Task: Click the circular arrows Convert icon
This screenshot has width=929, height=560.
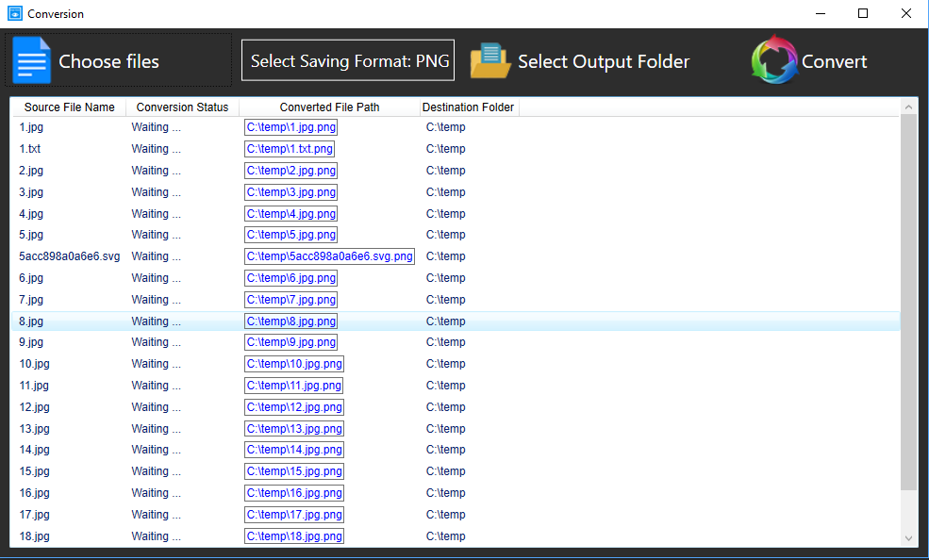Action: click(x=774, y=60)
